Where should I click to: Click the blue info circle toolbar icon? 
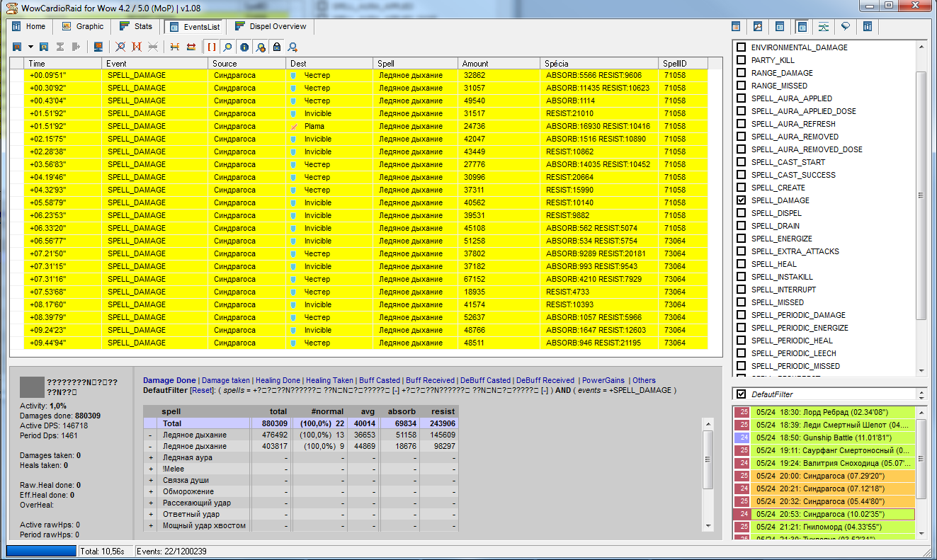(244, 47)
